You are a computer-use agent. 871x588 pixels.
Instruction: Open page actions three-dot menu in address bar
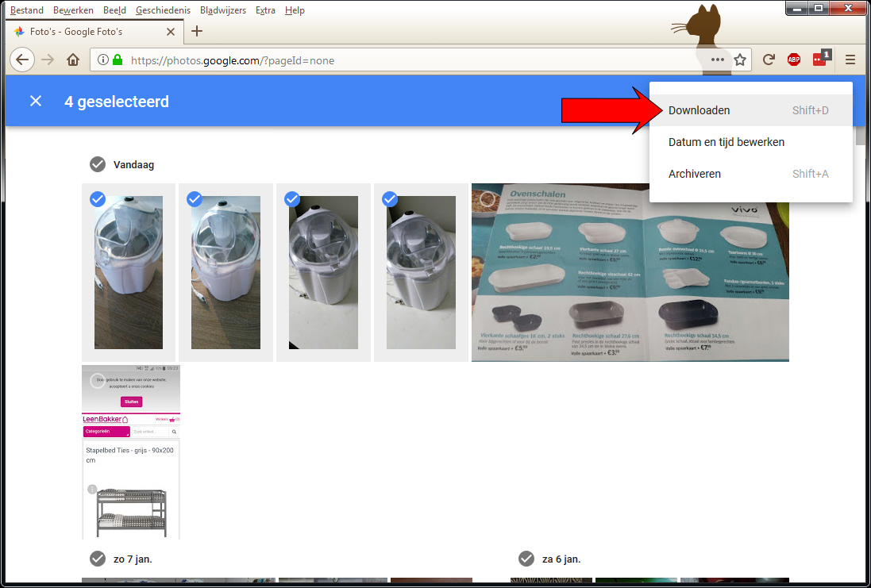[x=718, y=60]
